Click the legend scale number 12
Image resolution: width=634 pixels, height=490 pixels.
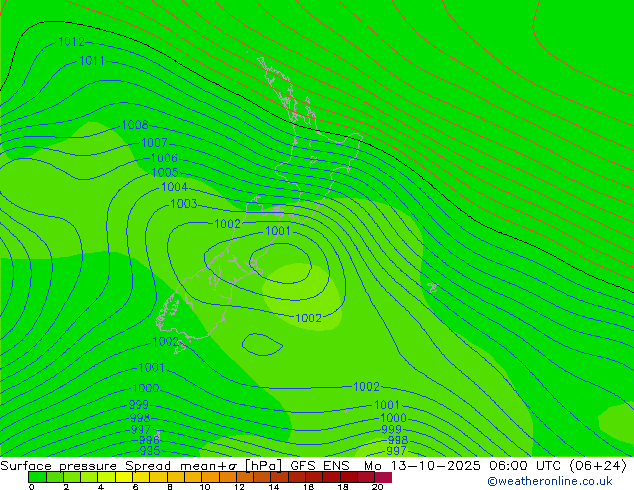[x=239, y=487]
